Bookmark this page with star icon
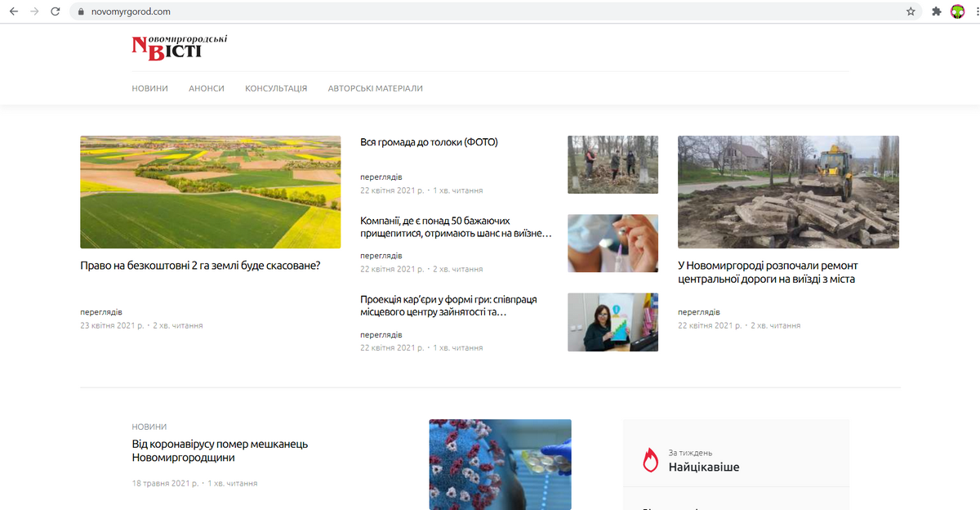980x510 pixels. tap(911, 11)
